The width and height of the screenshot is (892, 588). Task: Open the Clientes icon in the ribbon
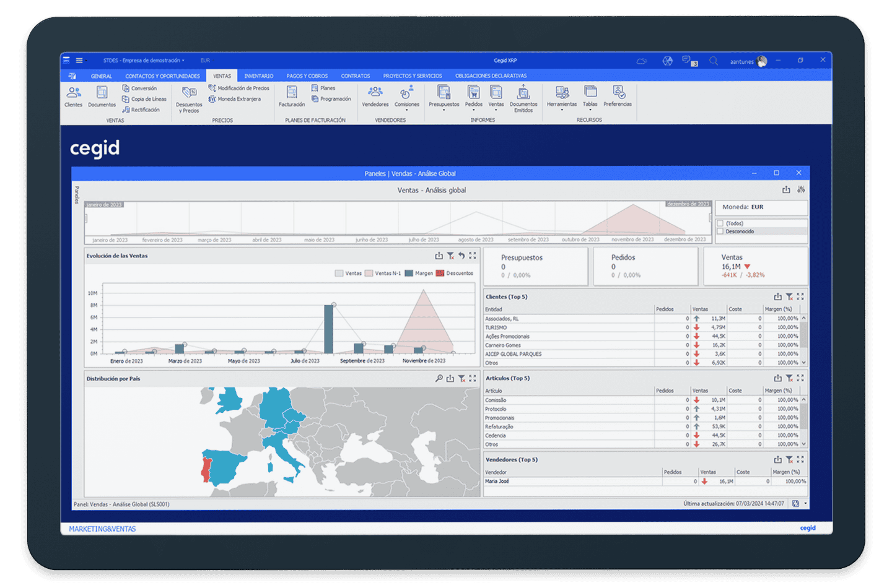pyautogui.click(x=73, y=95)
